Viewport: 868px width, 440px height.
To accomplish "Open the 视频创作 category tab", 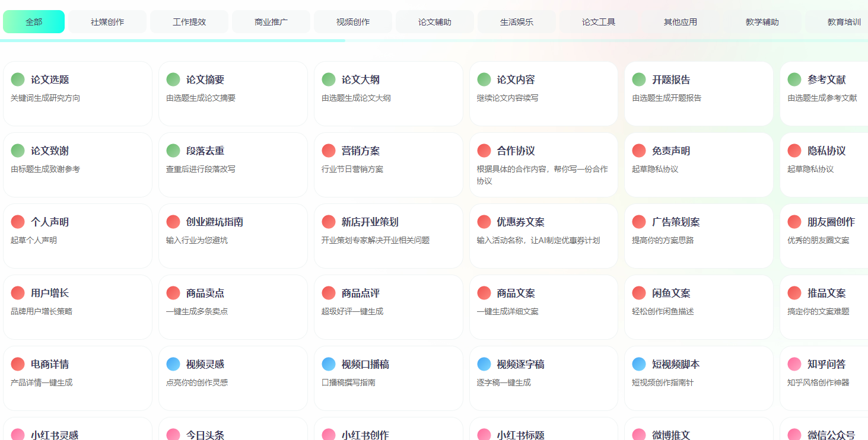I will [x=353, y=22].
